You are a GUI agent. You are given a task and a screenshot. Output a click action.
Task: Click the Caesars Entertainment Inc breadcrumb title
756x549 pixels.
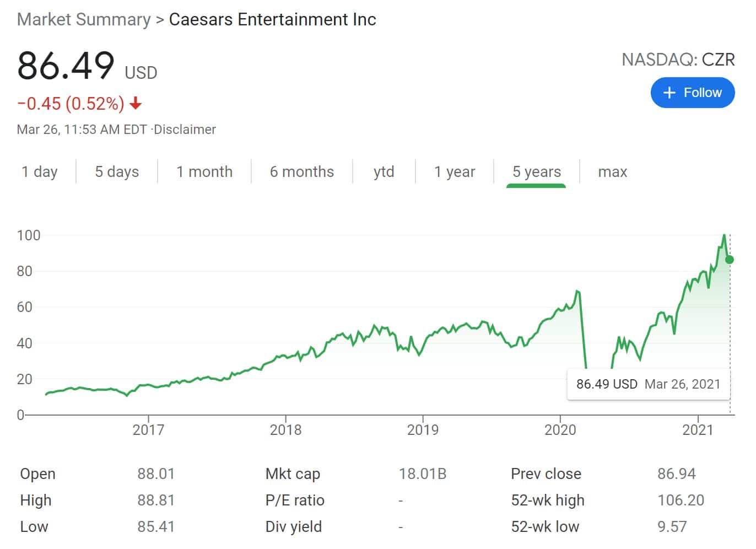pos(273,19)
